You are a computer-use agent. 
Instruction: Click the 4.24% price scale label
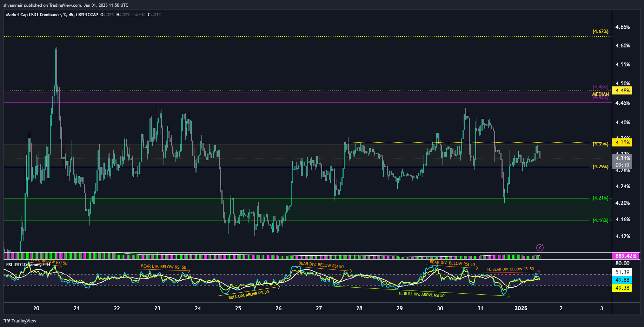coord(623,187)
